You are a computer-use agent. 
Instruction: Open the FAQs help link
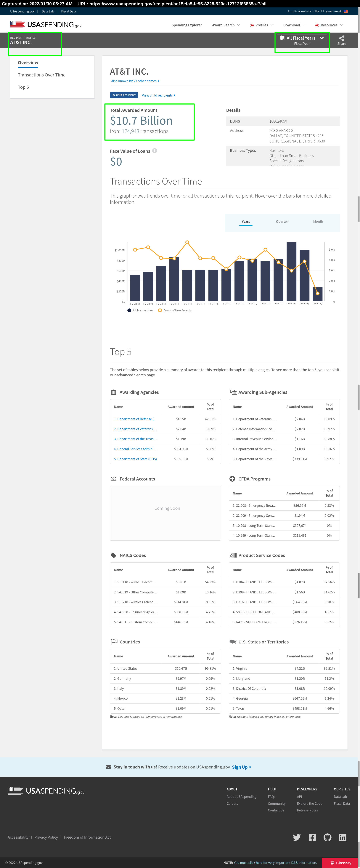click(x=271, y=797)
